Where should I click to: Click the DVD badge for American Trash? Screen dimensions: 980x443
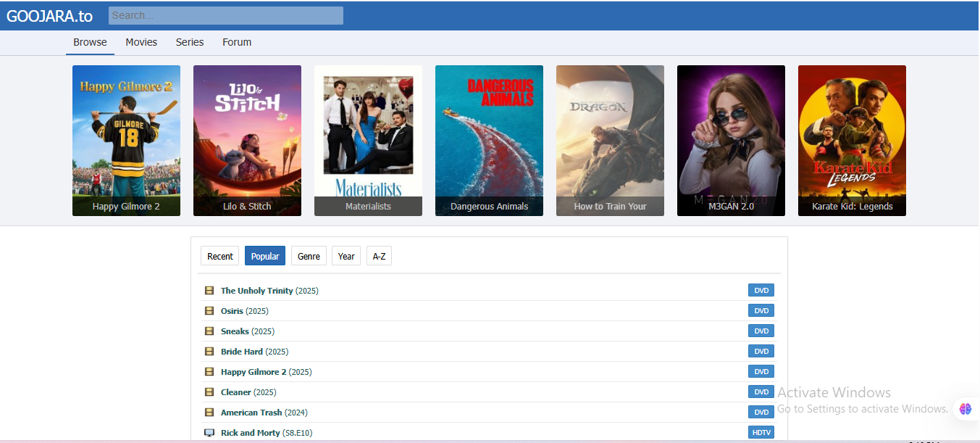(761, 412)
